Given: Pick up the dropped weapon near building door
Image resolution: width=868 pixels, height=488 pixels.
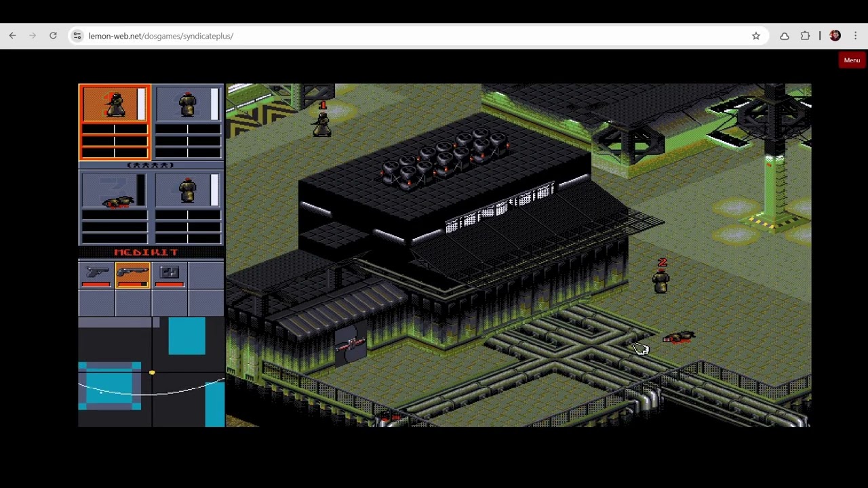Looking at the screenshot, I should coord(351,345).
